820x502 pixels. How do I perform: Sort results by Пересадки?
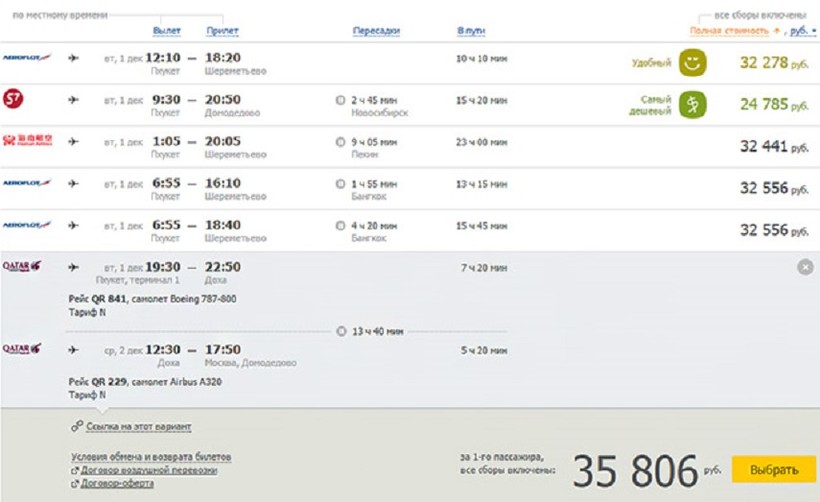[376, 31]
